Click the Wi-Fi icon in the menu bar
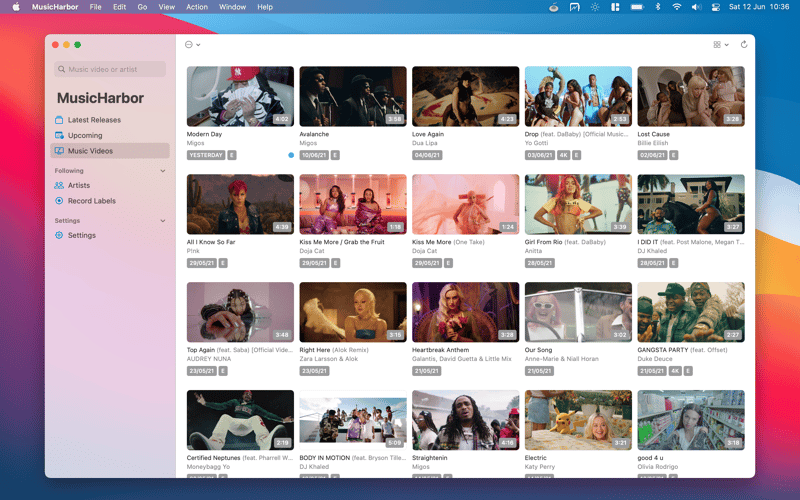This screenshot has width=800, height=500. 677,7
